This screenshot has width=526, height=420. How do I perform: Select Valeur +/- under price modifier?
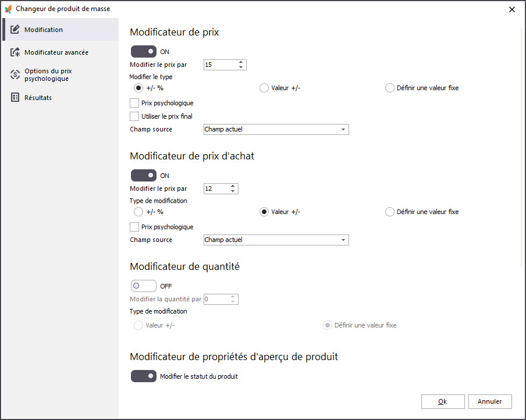coord(264,88)
